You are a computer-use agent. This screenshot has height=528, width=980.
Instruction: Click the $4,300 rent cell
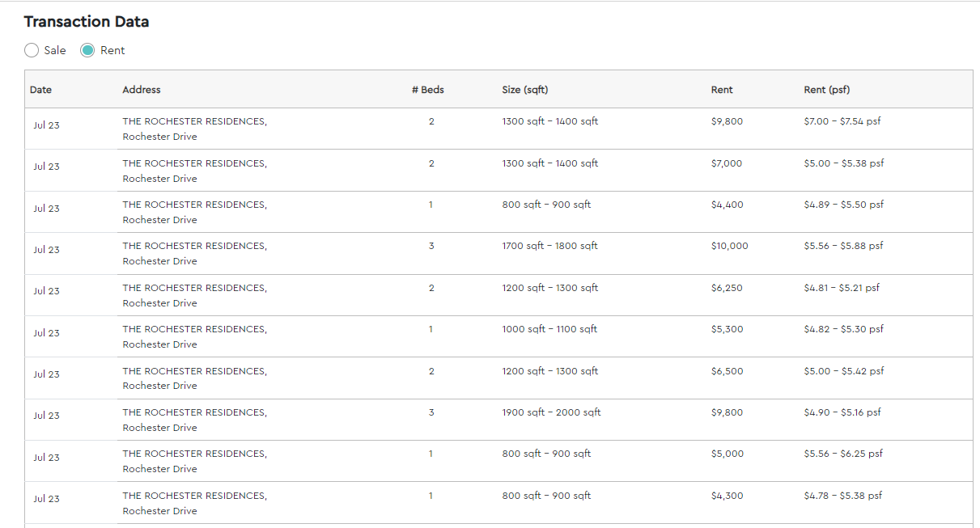pos(727,496)
